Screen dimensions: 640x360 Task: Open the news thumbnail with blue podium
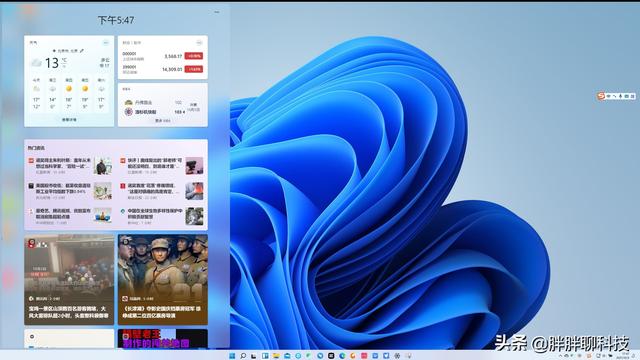pos(102,216)
